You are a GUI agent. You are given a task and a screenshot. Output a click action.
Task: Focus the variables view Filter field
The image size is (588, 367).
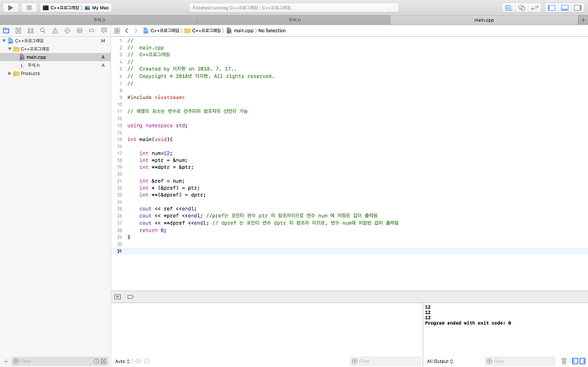pyautogui.click(x=385, y=361)
